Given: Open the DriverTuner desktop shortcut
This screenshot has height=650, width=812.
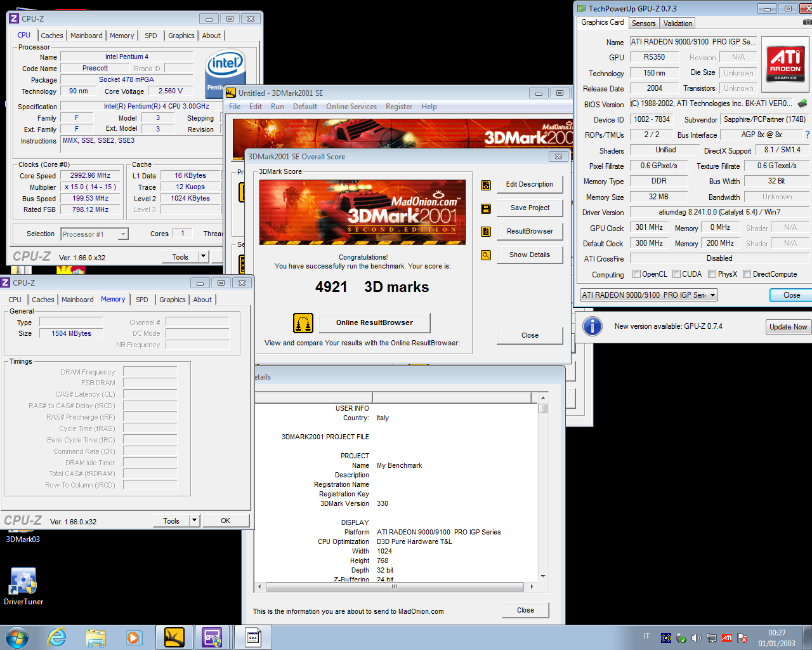Looking at the screenshot, I should pyautogui.click(x=23, y=586).
